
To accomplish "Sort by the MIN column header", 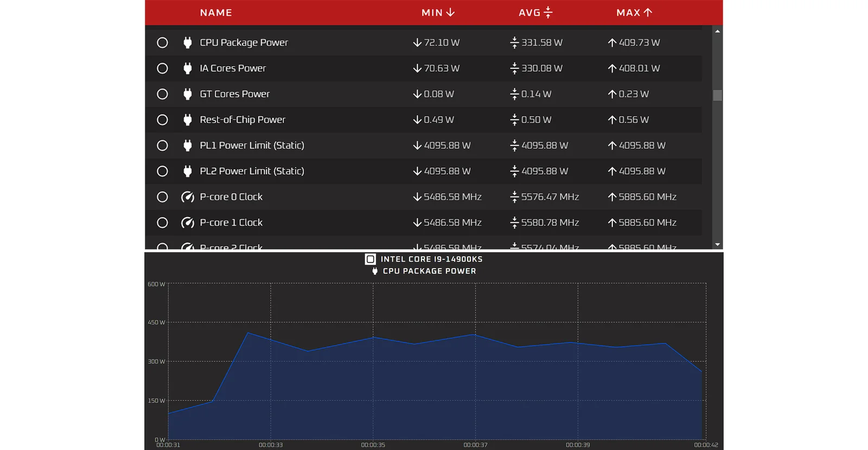I will tap(438, 12).
